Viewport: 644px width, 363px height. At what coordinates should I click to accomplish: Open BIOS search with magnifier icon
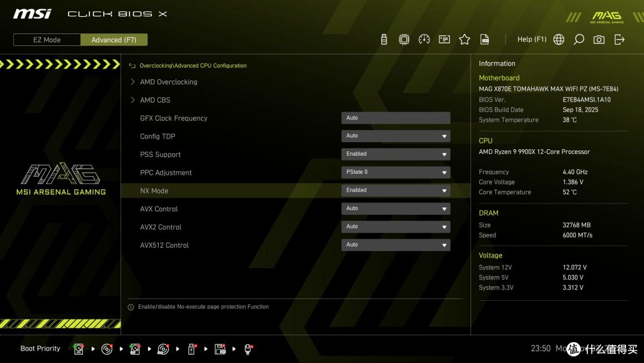tap(578, 39)
